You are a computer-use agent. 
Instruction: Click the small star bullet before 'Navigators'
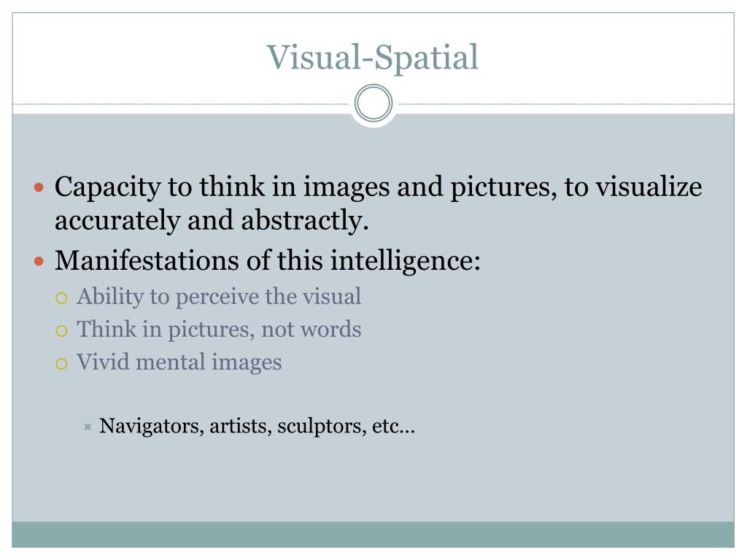click(88, 426)
